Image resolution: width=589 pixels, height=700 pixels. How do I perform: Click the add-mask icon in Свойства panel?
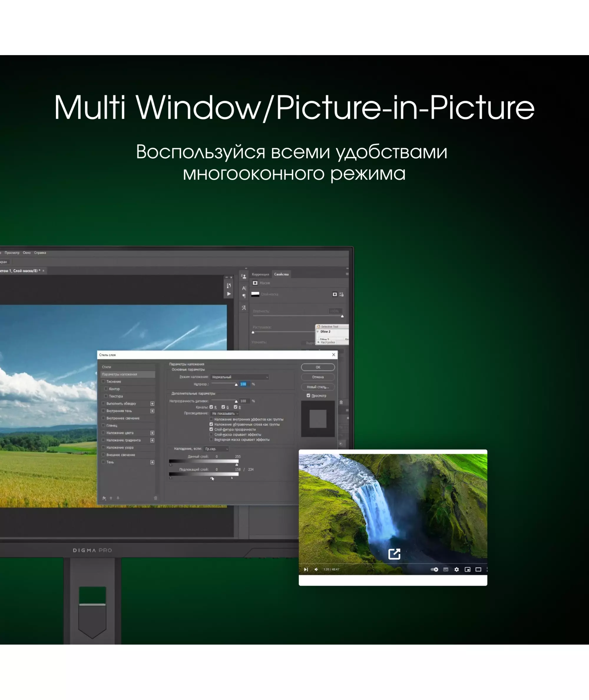pyautogui.click(x=335, y=294)
